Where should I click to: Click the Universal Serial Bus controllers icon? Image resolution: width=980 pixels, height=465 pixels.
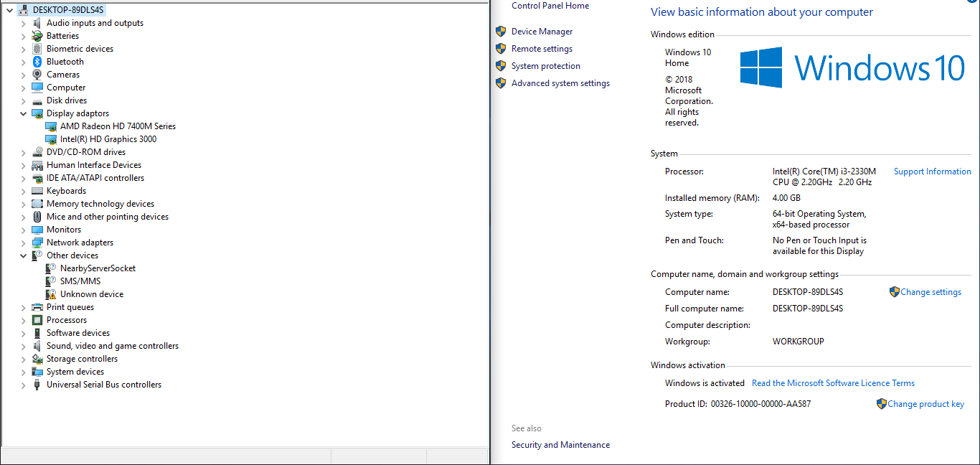click(37, 385)
